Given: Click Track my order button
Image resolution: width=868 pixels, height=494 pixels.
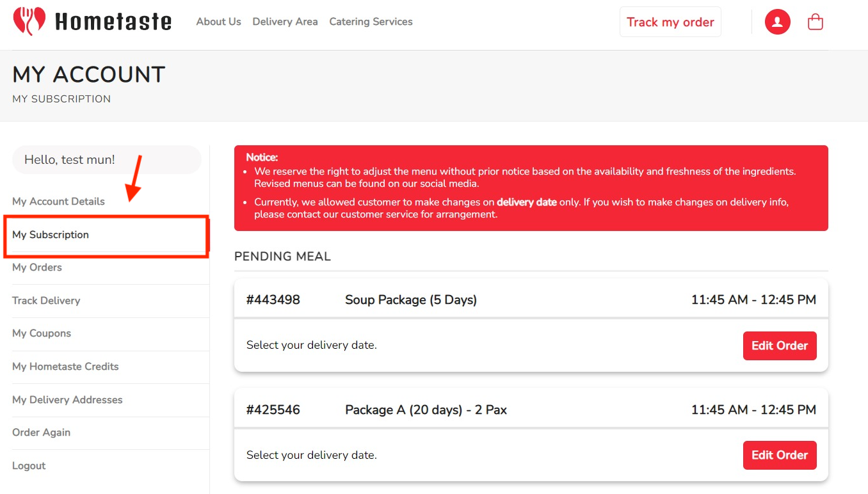Looking at the screenshot, I should point(670,22).
